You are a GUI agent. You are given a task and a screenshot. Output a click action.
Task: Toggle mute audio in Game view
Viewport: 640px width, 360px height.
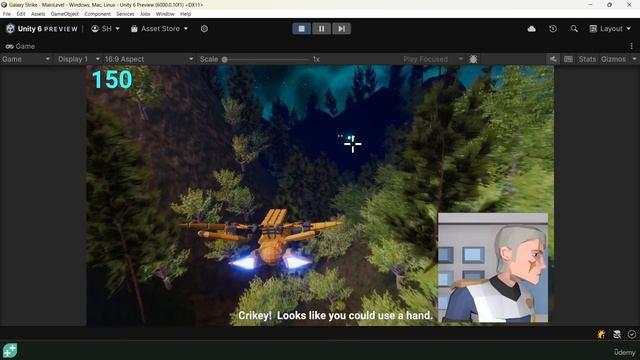point(553,59)
